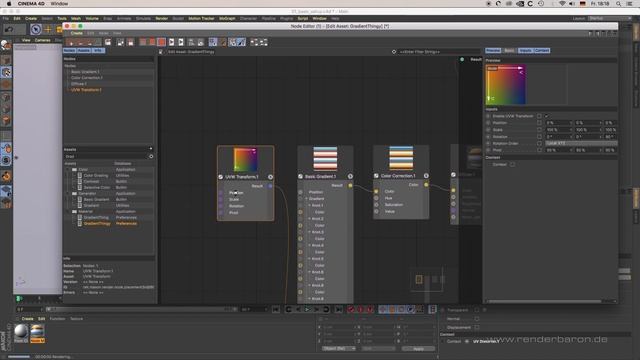Tick the Context checkbox in Context section

512,164
